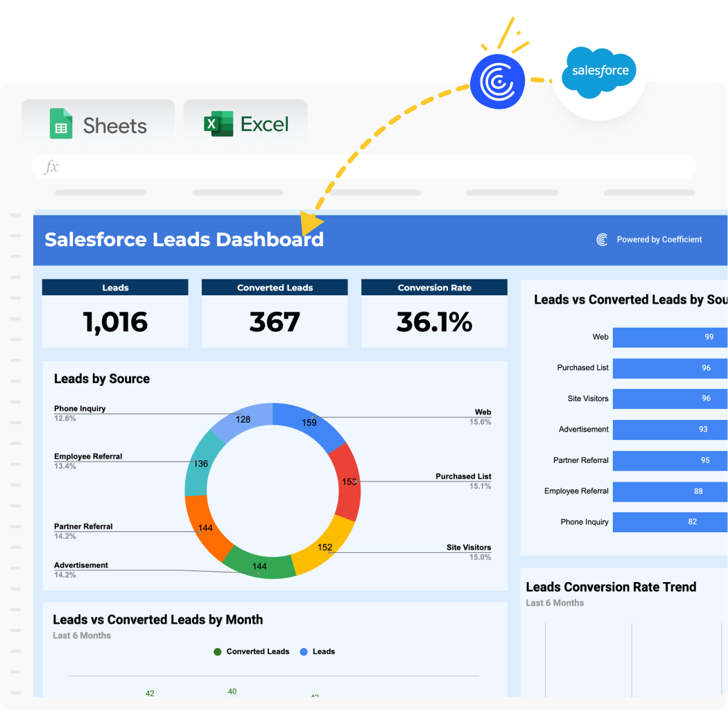Click the Leads card header

(x=115, y=288)
